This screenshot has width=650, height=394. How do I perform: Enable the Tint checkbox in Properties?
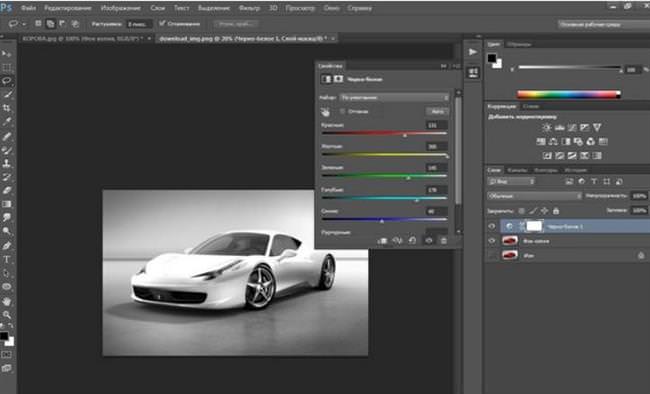pos(342,111)
